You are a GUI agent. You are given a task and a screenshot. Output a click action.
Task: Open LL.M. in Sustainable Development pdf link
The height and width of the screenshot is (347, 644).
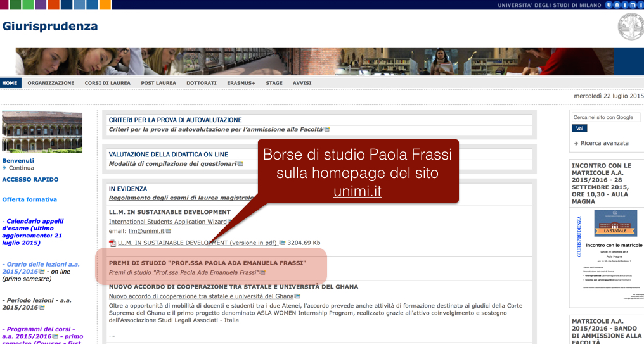point(197,243)
